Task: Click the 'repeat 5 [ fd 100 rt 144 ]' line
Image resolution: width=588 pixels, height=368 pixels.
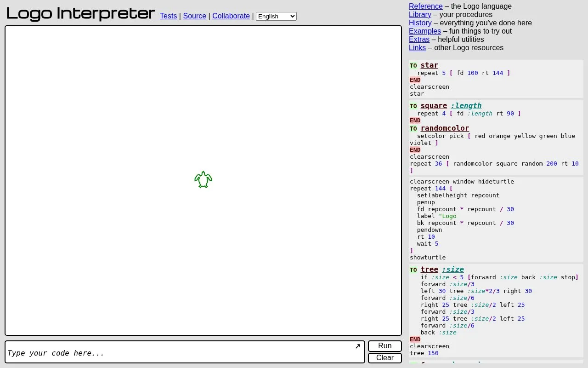Action: coord(464,73)
